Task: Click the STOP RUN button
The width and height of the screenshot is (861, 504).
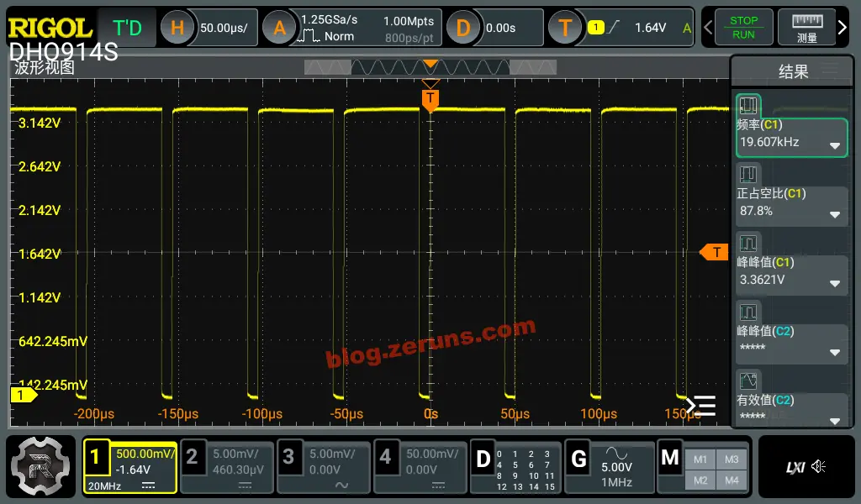Action: 743,28
